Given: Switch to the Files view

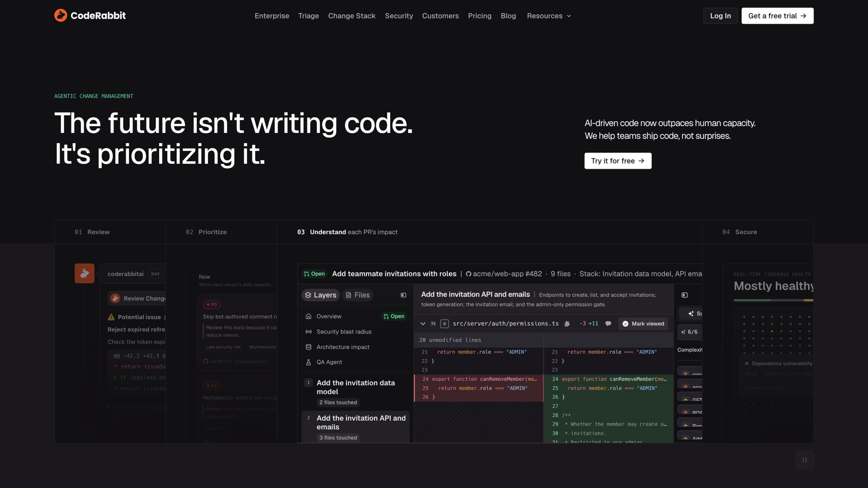Looking at the screenshot, I should click(x=358, y=295).
